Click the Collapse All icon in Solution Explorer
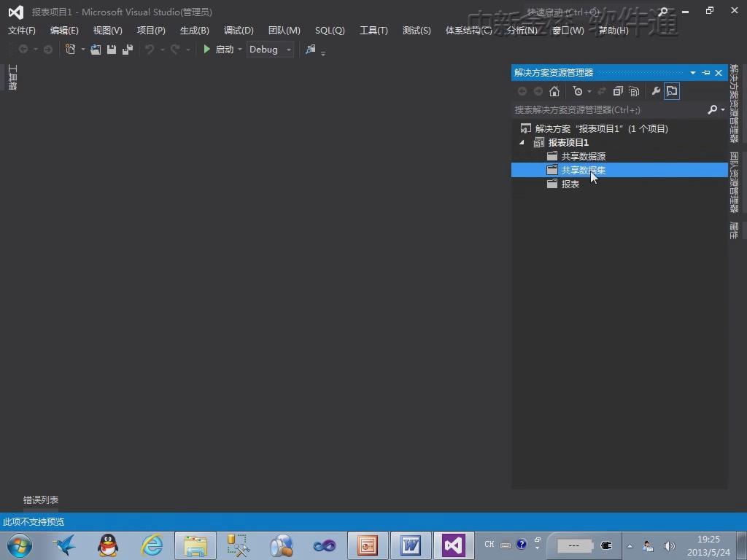The width and height of the screenshot is (747, 560). point(618,91)
